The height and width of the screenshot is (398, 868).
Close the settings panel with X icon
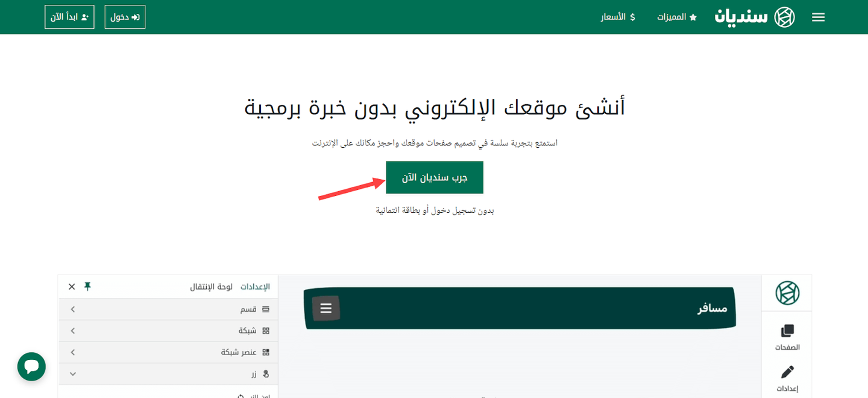[x=72, y=286]
